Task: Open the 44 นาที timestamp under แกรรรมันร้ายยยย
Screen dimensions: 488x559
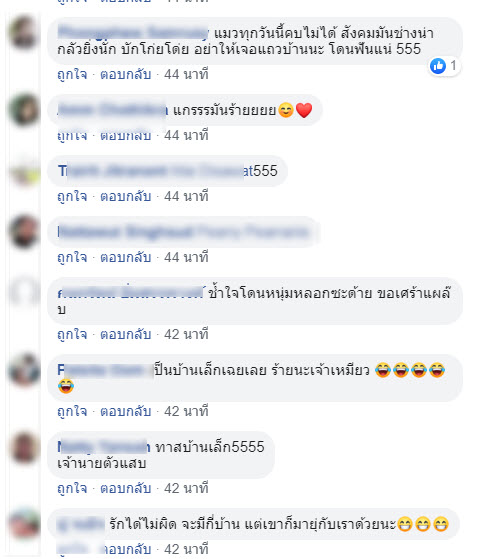Action: tap(186, 135)
